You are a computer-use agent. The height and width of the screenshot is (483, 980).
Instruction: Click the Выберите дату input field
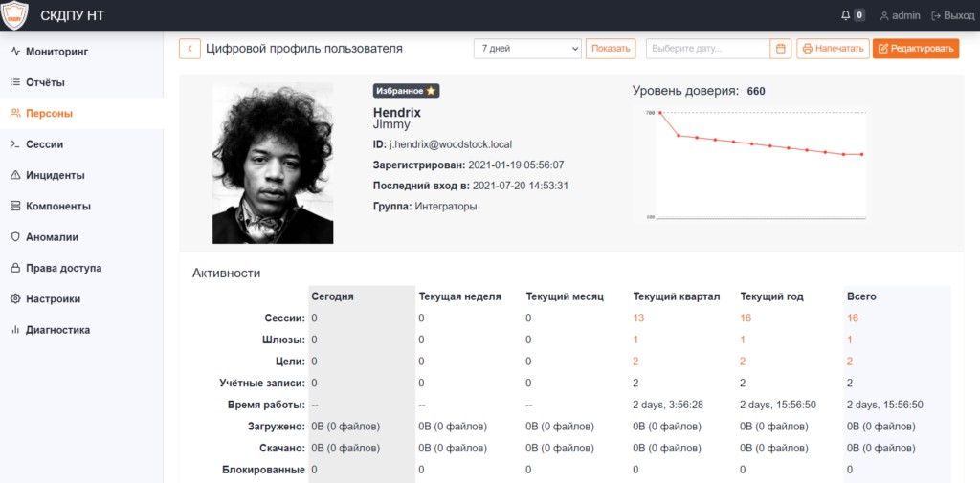pos(707,49)
